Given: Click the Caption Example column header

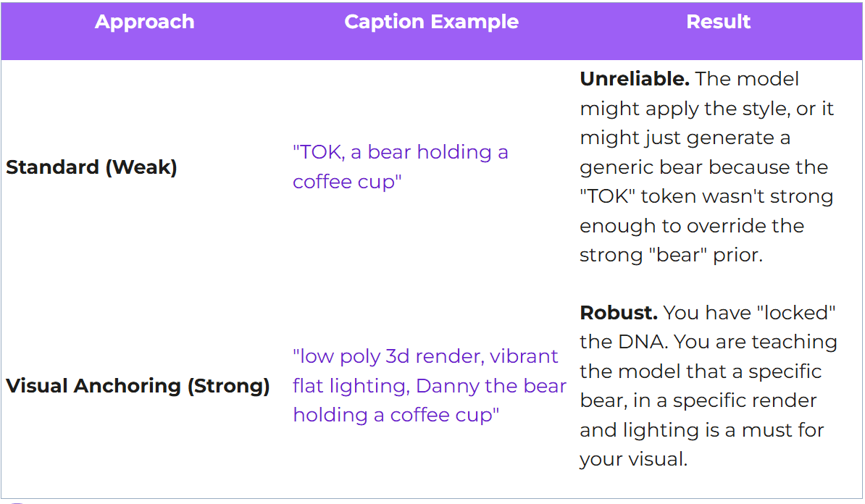Looking at the screenshot, I should click(431, 22).
